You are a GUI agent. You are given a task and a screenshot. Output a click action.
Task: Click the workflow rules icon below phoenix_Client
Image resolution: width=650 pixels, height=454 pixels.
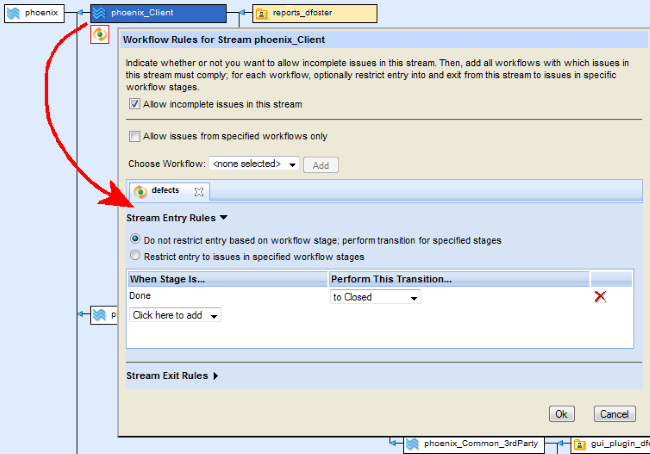click(x=99, y=35)
